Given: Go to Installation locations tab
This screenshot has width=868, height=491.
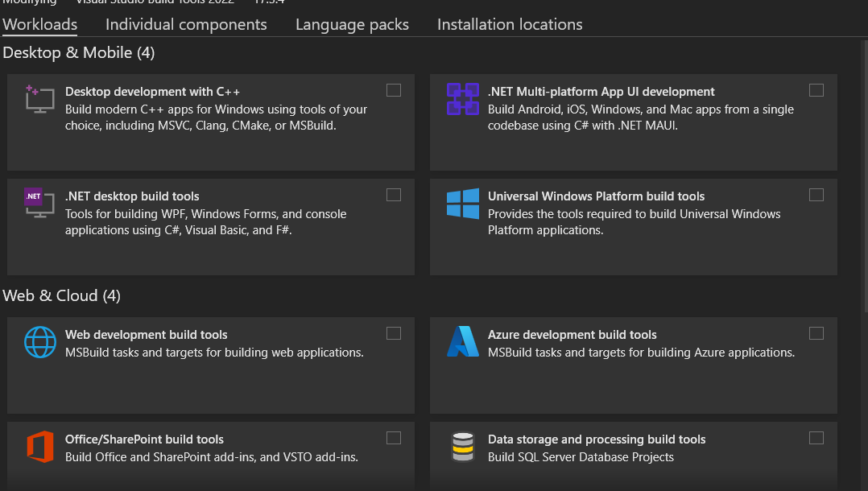Looking at the screenshot, I should tap(510, 24).
